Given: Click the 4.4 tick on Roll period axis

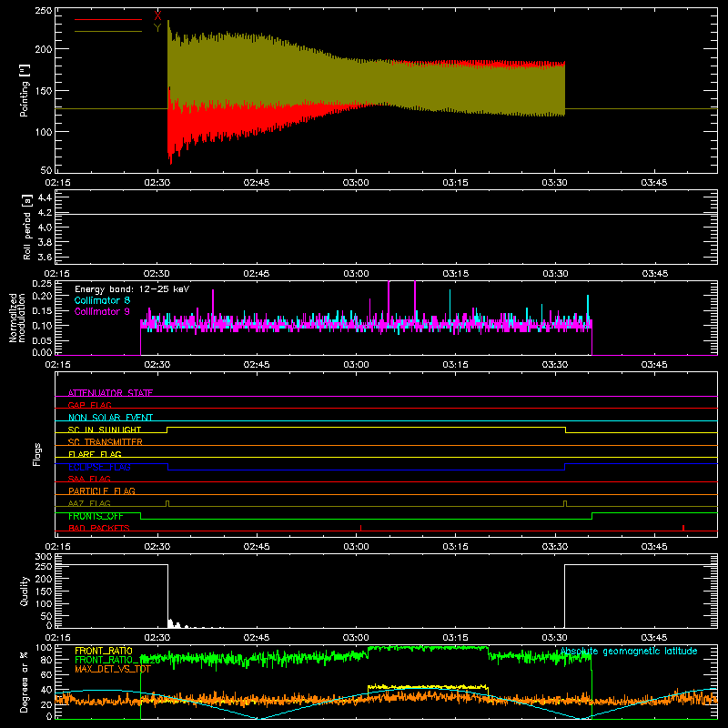Looking at the screenshot, I should click(45, 197).
